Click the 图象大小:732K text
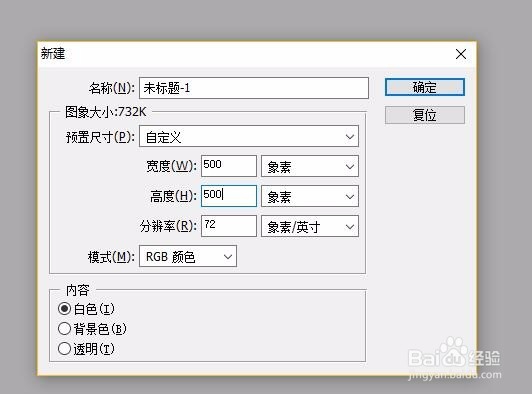532x394 pixels. coord(106,112)
